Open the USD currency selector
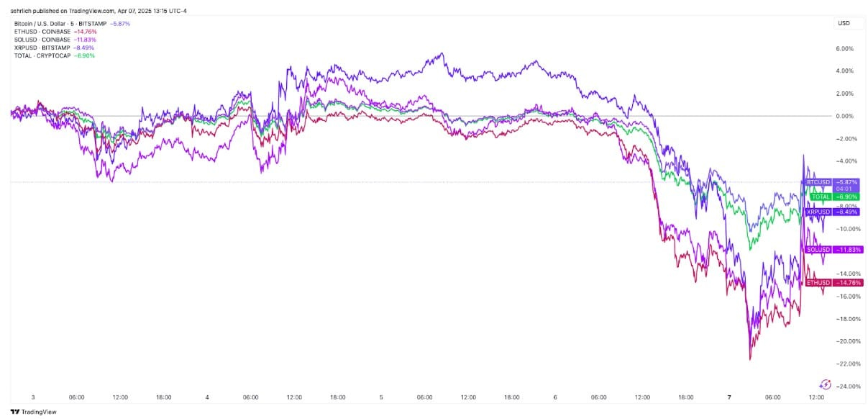868x419 pixels. tap(844, 24)
